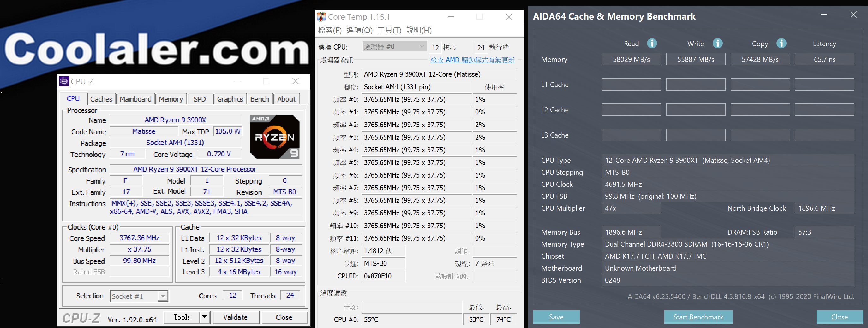Screen dimensions: 868x328
Task: Click the Save button in AIDA64
Action: click(556, 317)
